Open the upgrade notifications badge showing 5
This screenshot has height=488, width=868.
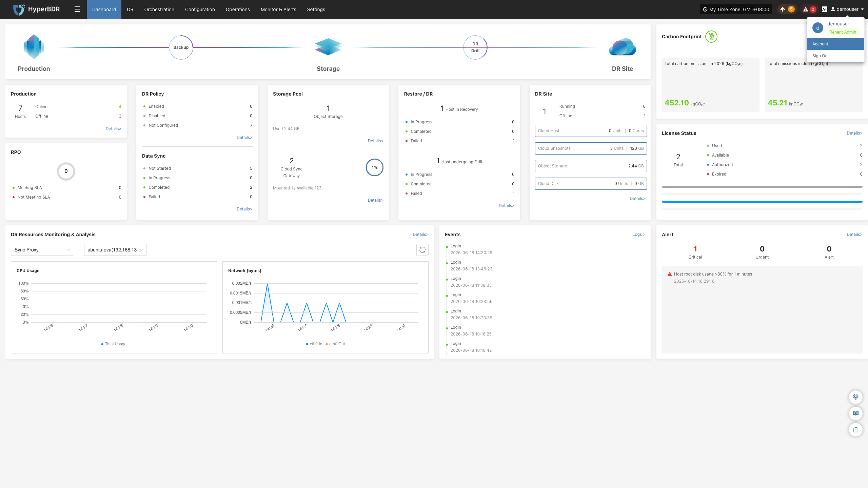(787, 9)
